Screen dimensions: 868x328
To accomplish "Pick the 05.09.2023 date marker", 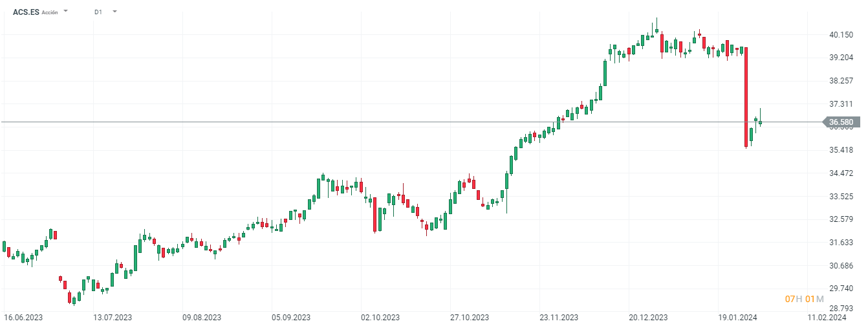I will point(291,318).
